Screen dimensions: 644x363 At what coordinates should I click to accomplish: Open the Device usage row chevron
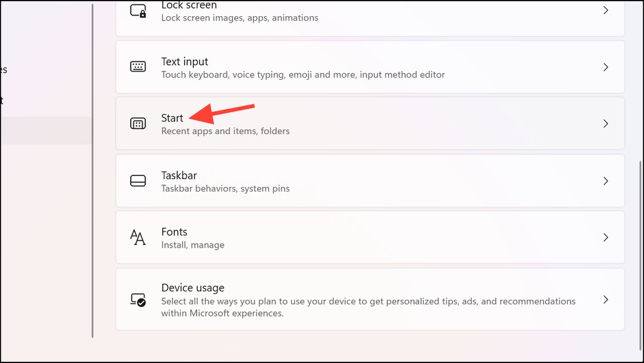tap(605, 299)
